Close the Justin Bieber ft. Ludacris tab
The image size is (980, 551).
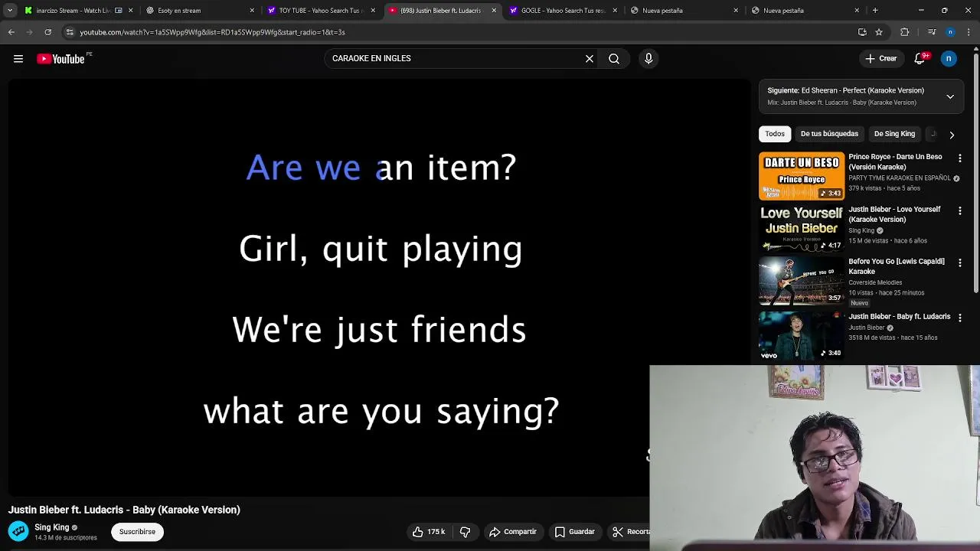coord(494,11)
